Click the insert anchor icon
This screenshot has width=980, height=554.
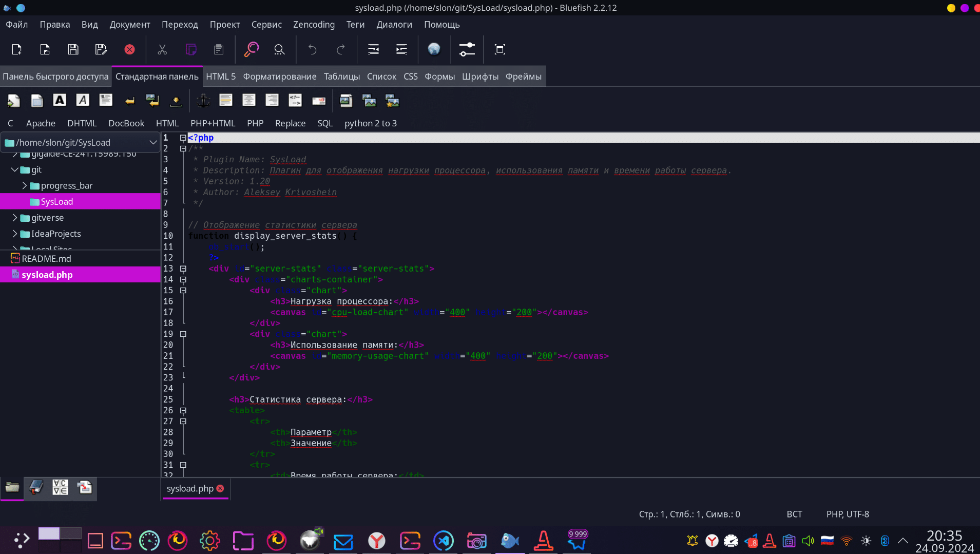click(x=204, y=101)
